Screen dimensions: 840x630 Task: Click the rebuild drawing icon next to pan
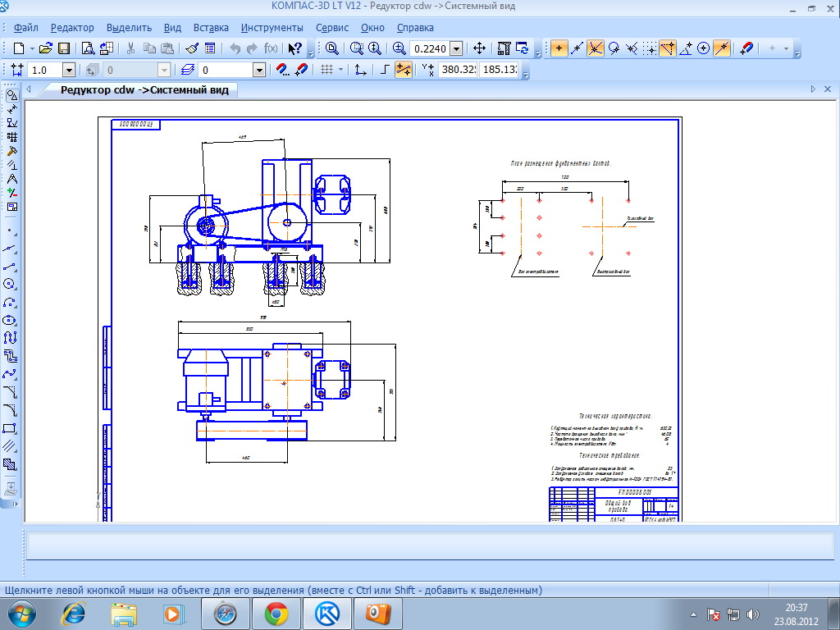point(504,48)
